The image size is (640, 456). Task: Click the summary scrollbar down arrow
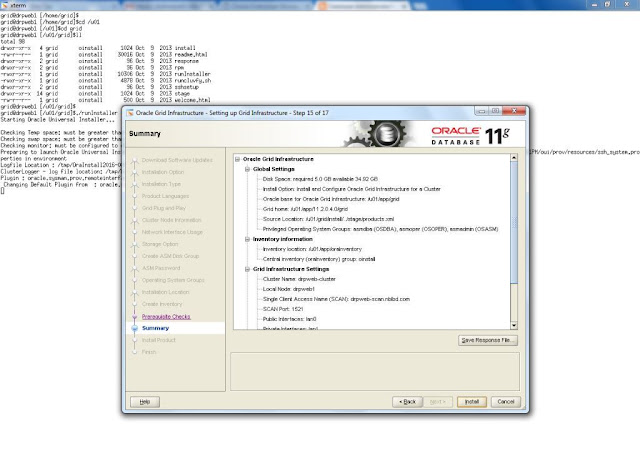(x=514, y=325)
